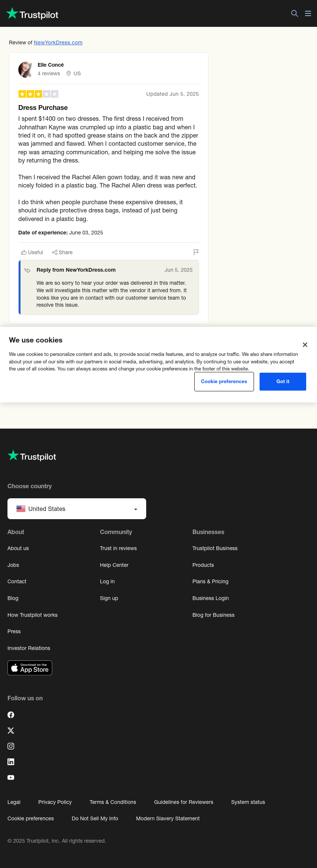
Task: Click 'Date of experience: June 03, 2025' text
Action: tap(61, 233)
